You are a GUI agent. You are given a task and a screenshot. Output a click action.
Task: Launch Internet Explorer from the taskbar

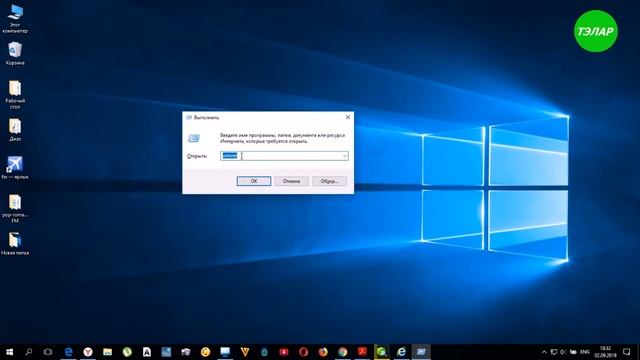click(x=401, y=352)
